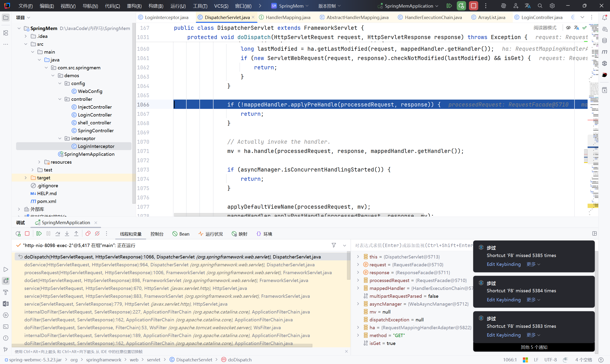The image size is (610, 364).
Task: Stop the debug session
Action: [x=27, y=234]
